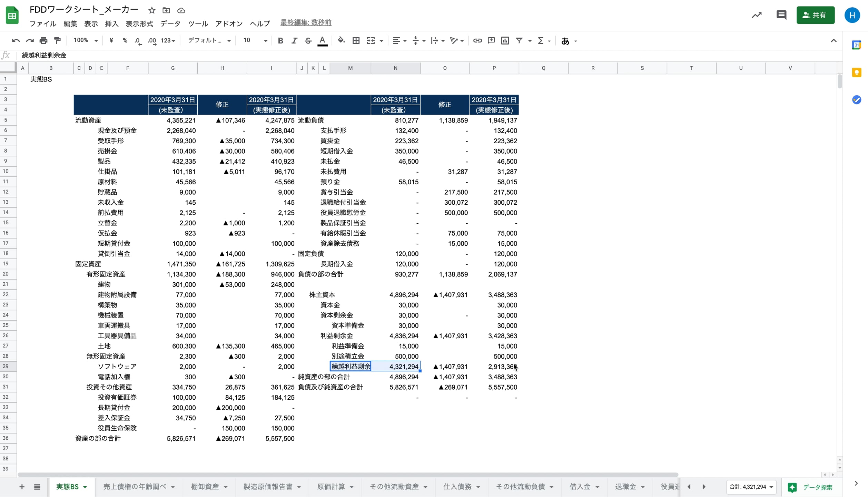Image resolution: width=868 pixels, height=497 pixels.
Task: Click the paint format icon
Action: coord(57,41)
